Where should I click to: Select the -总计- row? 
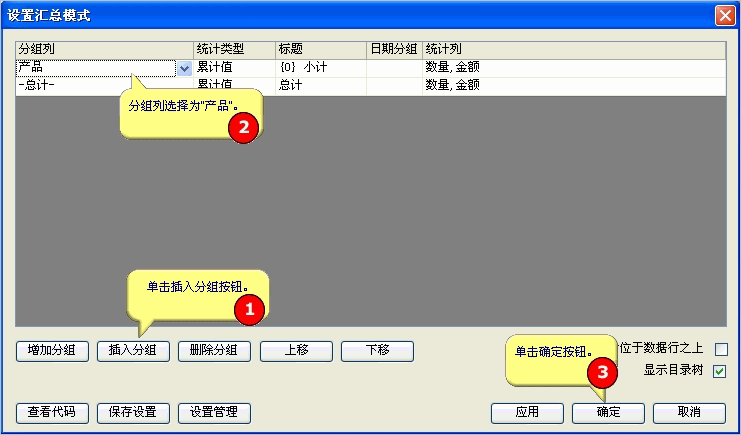click(100, 86)
